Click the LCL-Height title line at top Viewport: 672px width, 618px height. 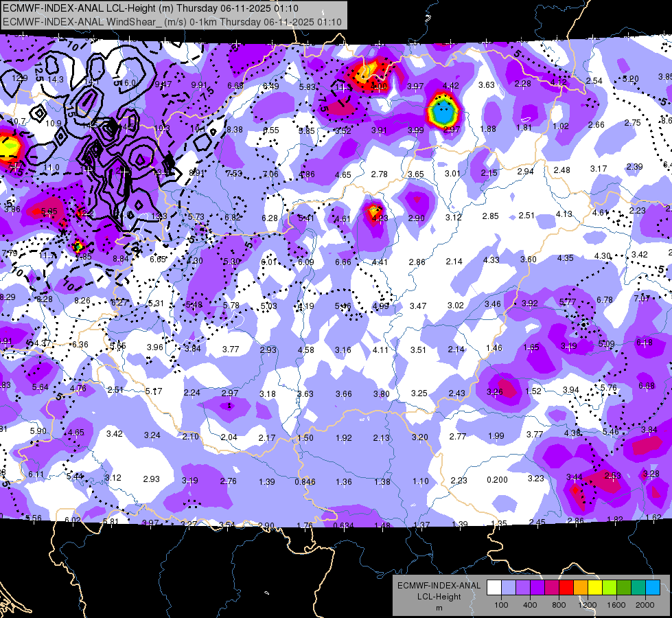point(150,8)
